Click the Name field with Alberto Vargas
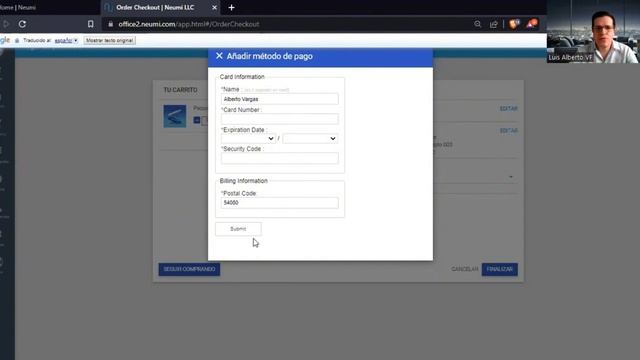Screen dimensions: 640x360 (280, 99)
